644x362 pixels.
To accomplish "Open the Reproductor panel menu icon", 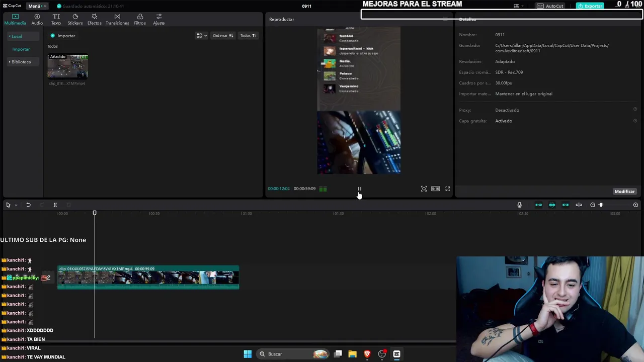I will point(445,19).
